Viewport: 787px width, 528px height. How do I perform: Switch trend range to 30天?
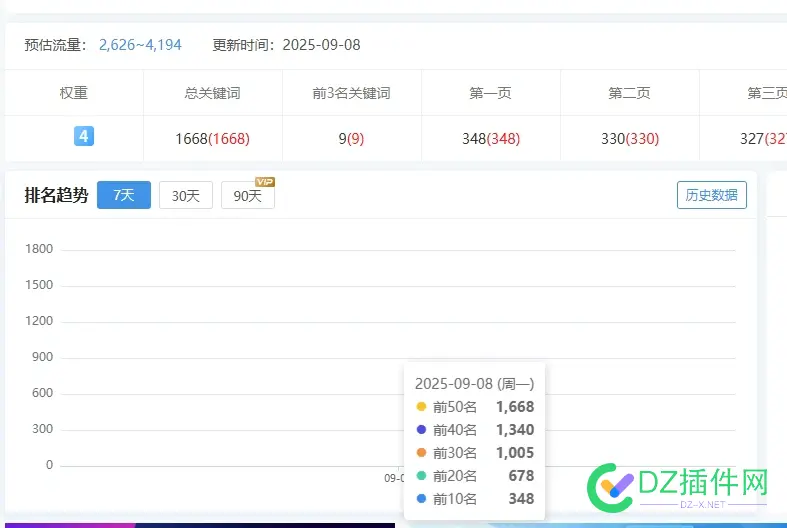point(186,195)
